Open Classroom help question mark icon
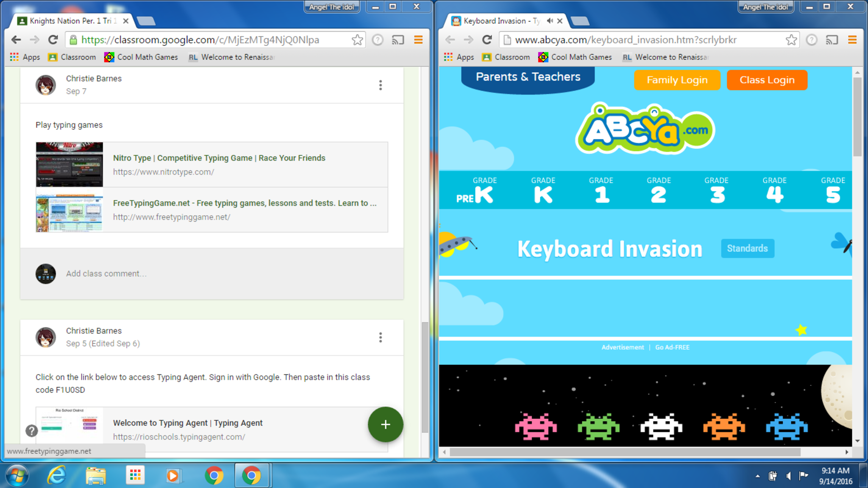The image size is (868, 488). [31, 431]
